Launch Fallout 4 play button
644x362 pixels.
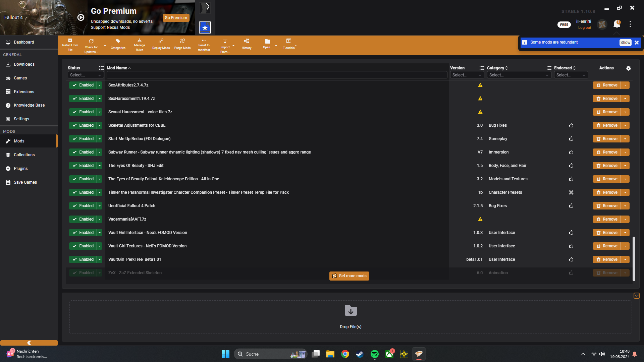[x=81, y=17]
